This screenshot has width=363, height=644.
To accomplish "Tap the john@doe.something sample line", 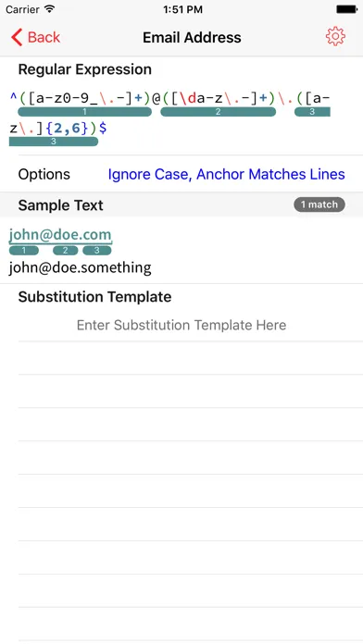I will [81, 267].
